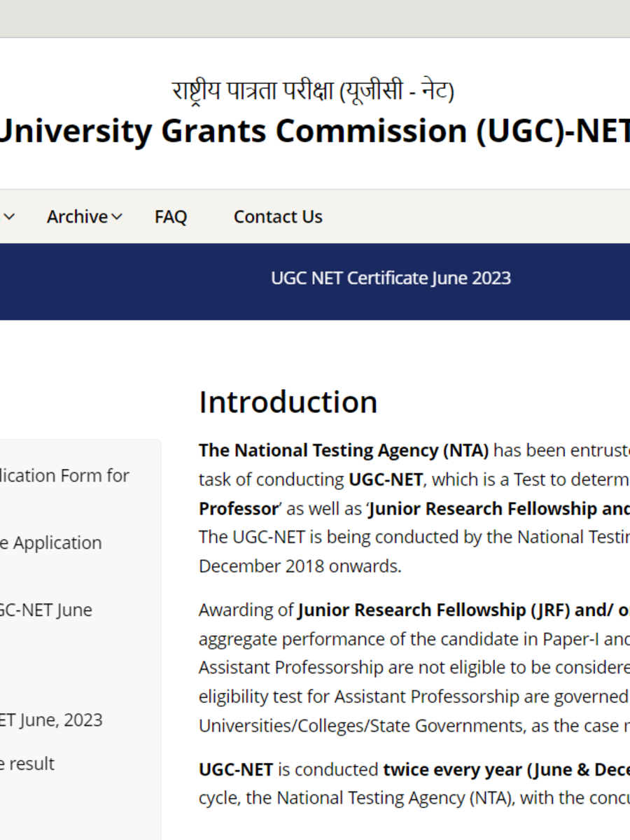
Task: Open the result link in the sidebar
Action: click(x=27, y=764)
